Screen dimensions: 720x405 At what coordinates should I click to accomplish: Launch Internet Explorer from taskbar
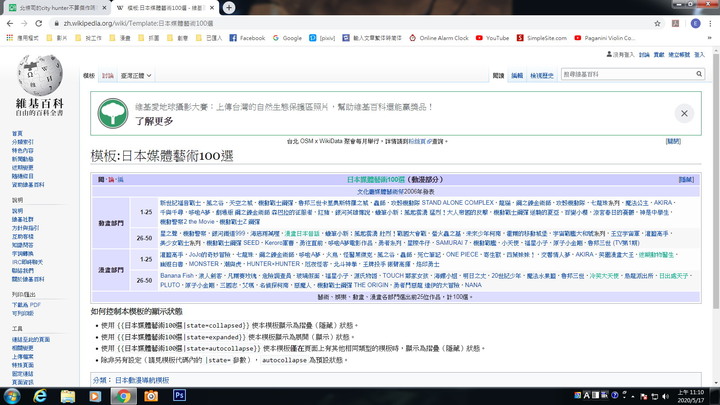[40, 396]
